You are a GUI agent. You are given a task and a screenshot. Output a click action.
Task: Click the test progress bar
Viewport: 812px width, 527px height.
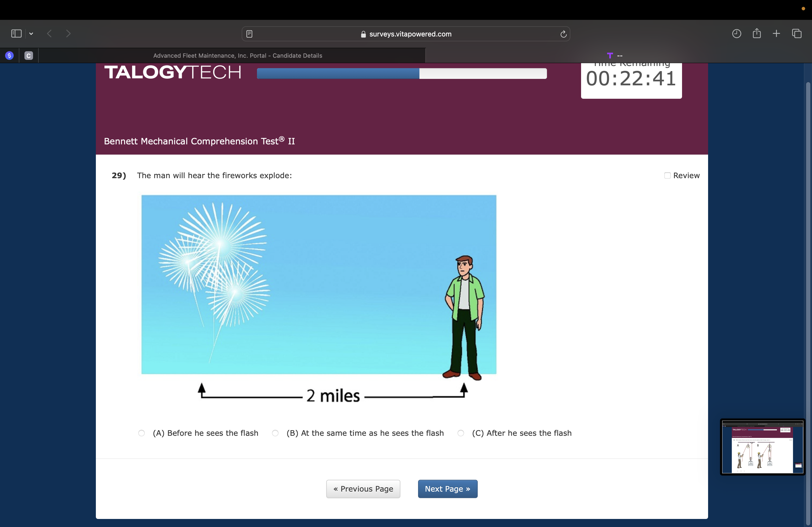[401, 73]
